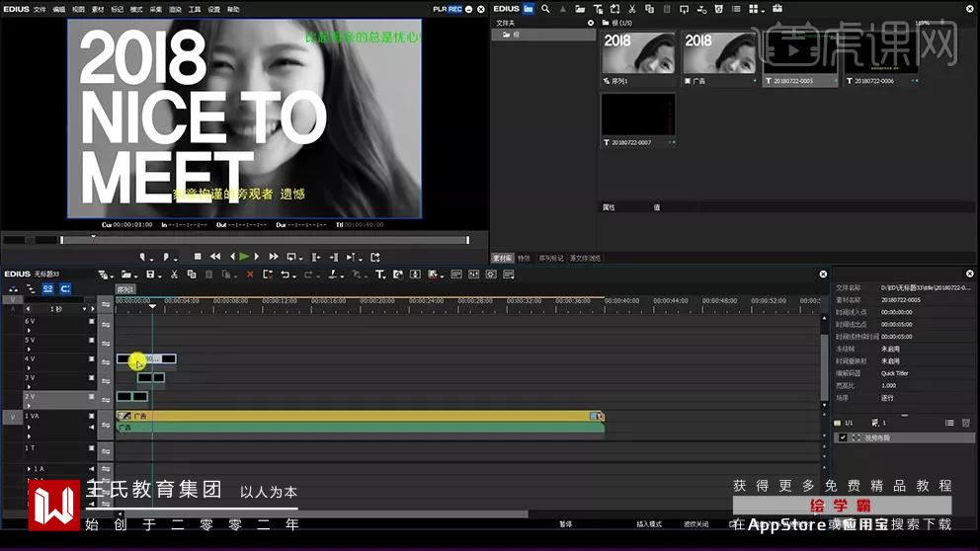The height and width of the screenshot is (551, 980).
Task: Open the 文件 menu
Action: [x=40, y=9]
